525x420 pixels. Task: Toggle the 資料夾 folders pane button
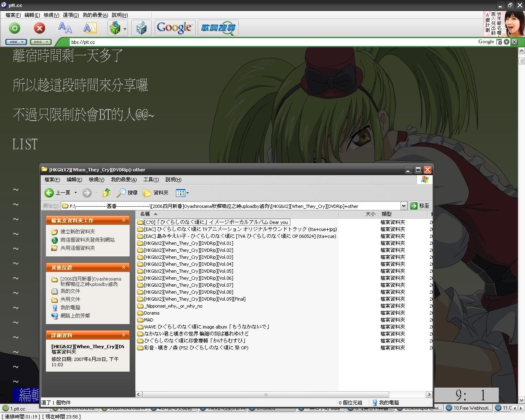click(155, 193)
